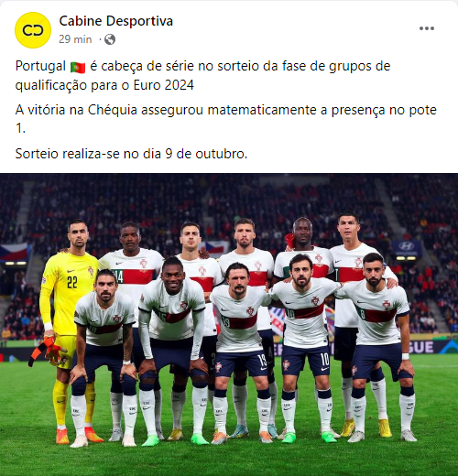Viewport: 458px width, 476px height.
Task: Click the goalkeeper's orange gloves
Action: pyautogui.click(x=48, y=351)
